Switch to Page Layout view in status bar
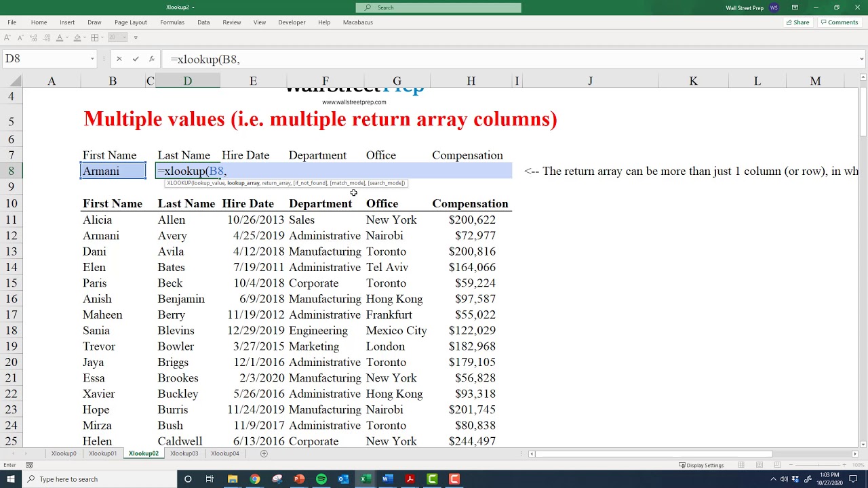The width and height of the screenshot is (868, 488). coord(759,465)
